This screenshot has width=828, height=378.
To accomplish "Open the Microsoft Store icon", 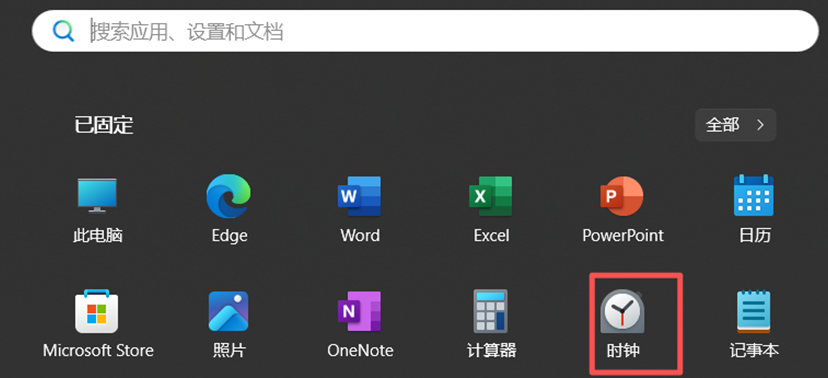I will (x=97, y=311).
